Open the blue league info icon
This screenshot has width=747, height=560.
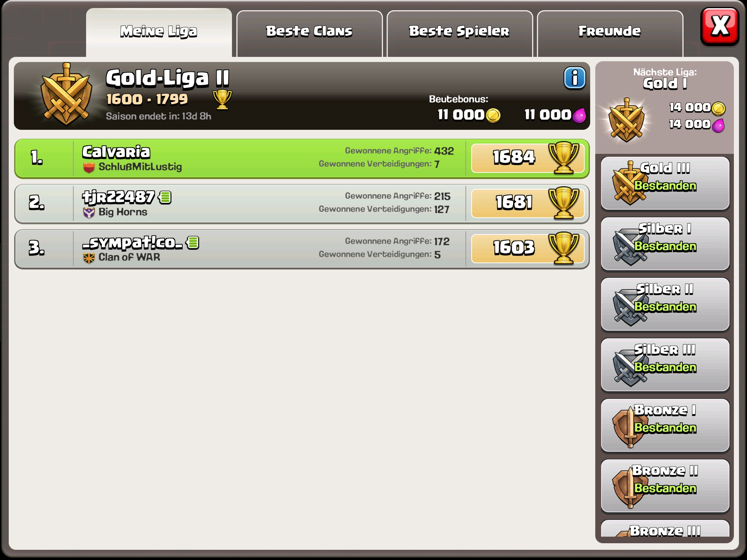575,78
